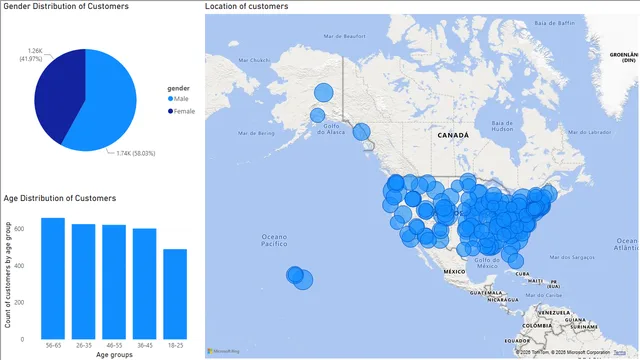Click the CUBA map label

tap(522, 274)
